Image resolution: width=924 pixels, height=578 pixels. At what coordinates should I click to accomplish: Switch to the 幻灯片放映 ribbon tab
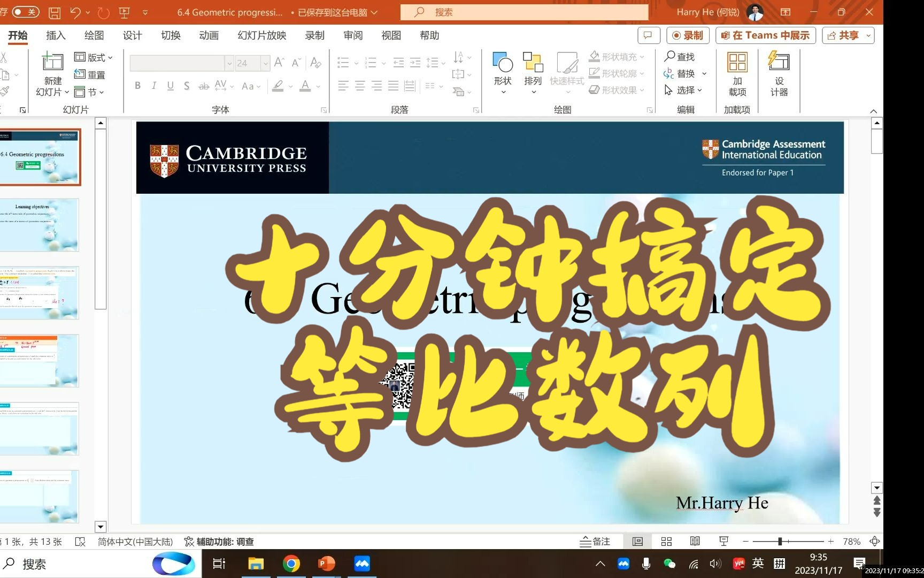point(261,35)
